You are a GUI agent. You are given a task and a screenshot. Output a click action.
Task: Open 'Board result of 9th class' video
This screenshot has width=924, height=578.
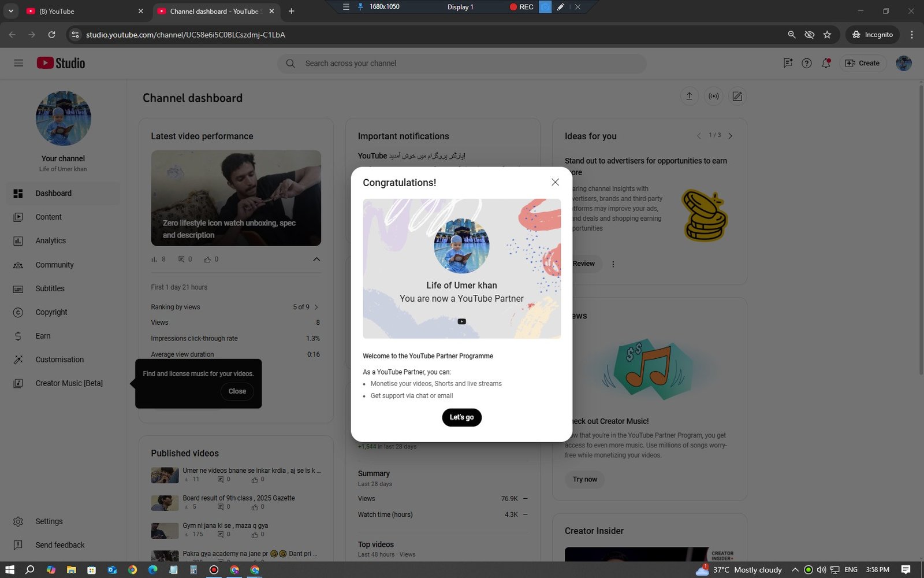[239, 498]
